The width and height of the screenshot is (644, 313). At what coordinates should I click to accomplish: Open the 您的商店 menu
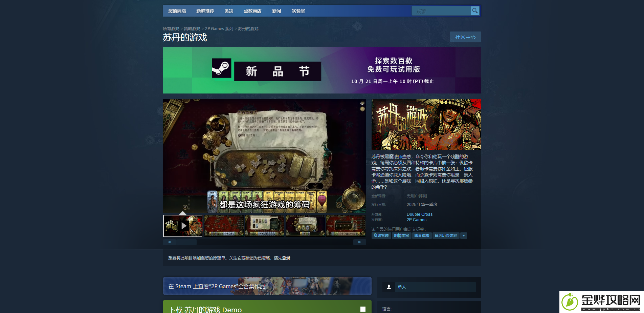[x=177, y=11]
